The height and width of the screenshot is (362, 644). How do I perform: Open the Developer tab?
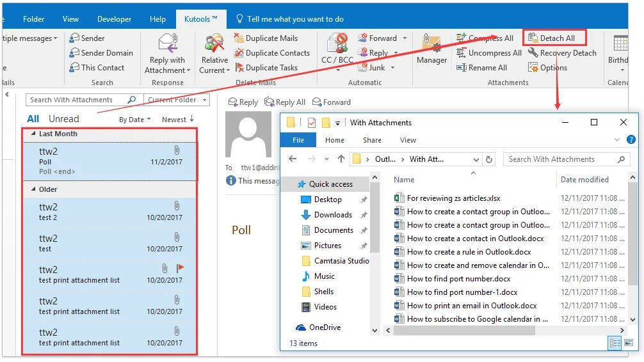(x=114, y=19)
